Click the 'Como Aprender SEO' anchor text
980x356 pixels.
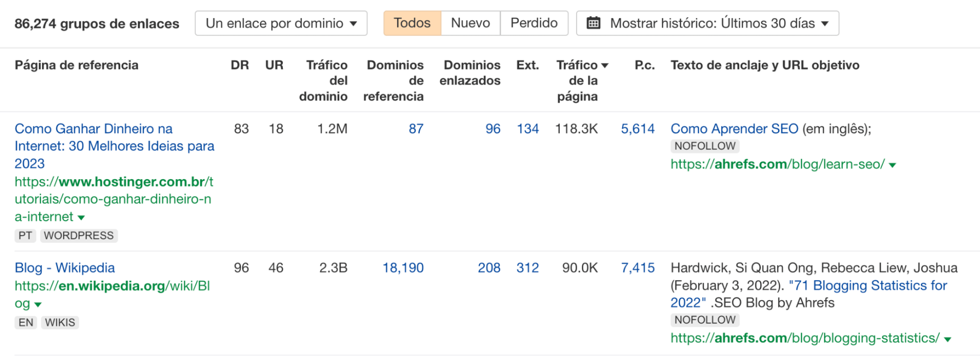(x=733, y=129)
